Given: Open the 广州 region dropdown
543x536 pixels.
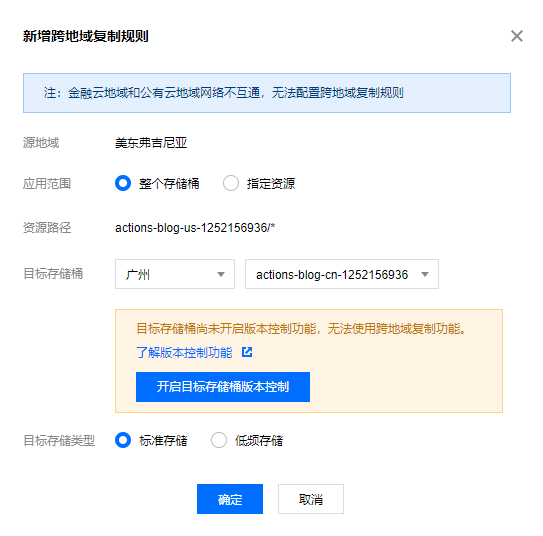Looking at the screenshot, I should tap(175, 274).
